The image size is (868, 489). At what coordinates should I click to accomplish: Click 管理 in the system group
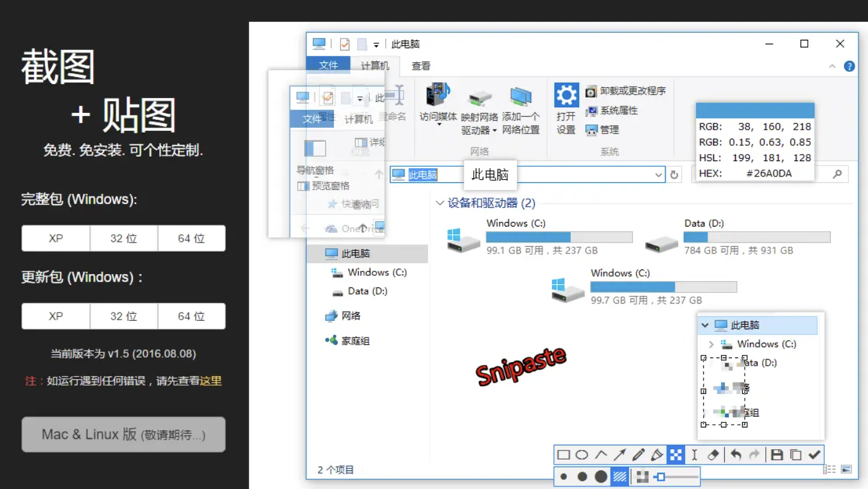point(602,130)
